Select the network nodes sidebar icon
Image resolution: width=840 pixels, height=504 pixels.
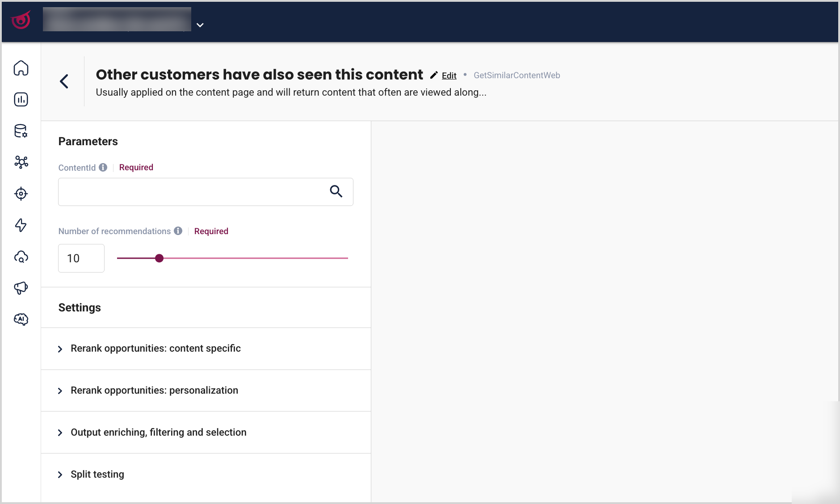click(x=21, y=162)
